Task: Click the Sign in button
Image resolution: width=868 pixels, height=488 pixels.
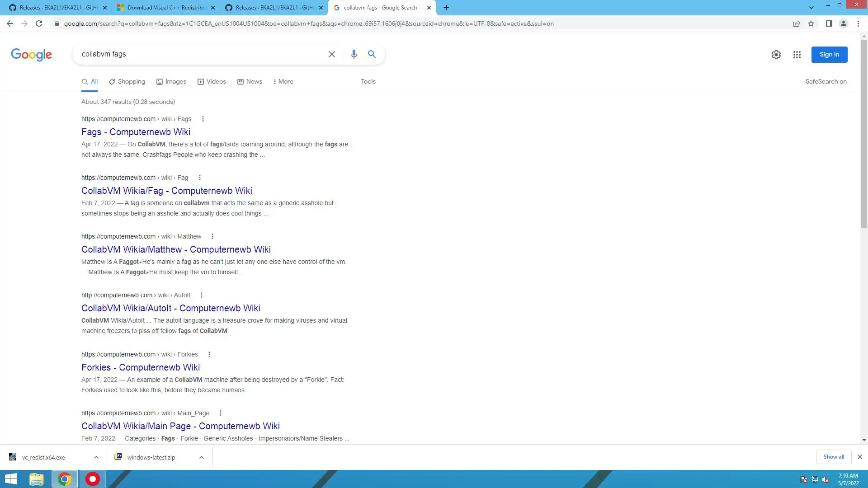Action: pos(829,54)
